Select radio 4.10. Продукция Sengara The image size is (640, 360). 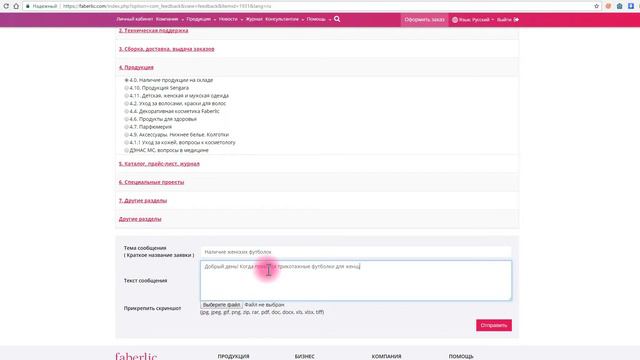click(127, 88)
